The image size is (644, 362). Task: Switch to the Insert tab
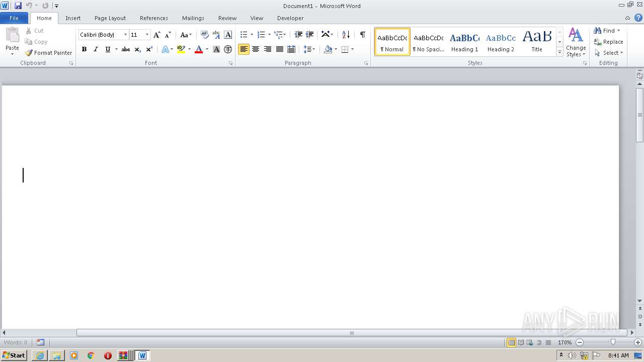point(73,18)
